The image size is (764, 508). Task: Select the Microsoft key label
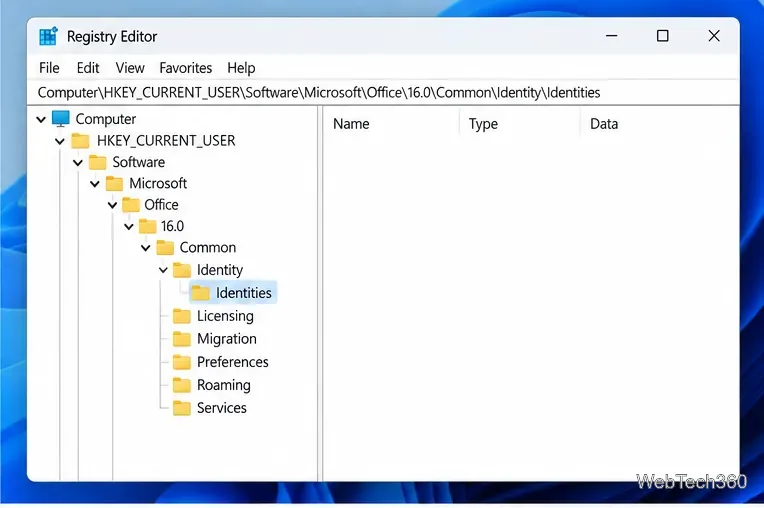tap(158, 184)
